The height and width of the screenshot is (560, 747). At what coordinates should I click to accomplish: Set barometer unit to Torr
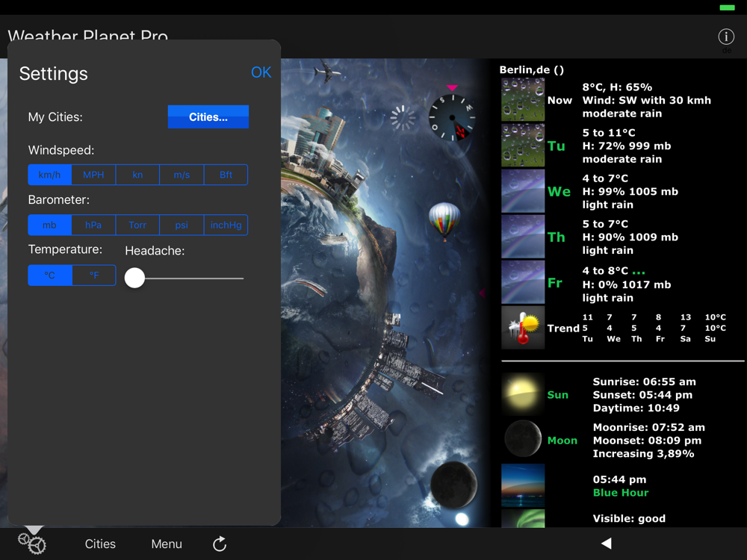[137, 225]
